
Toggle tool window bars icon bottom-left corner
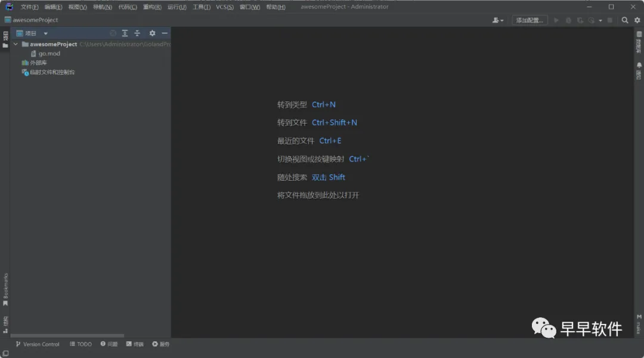pos(5,353)
